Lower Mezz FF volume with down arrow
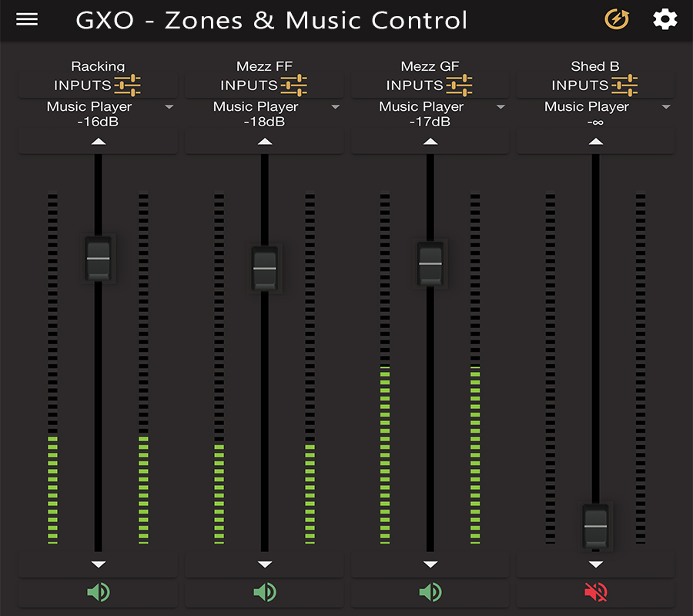Image resolution: width=693 pixels, height=616 pixels. point(265,564)
